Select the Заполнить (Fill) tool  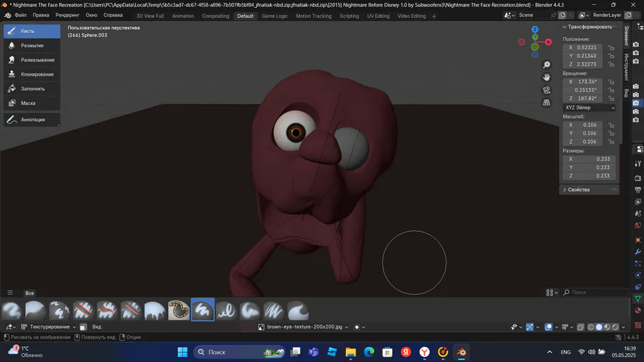(x=32, y=88)
